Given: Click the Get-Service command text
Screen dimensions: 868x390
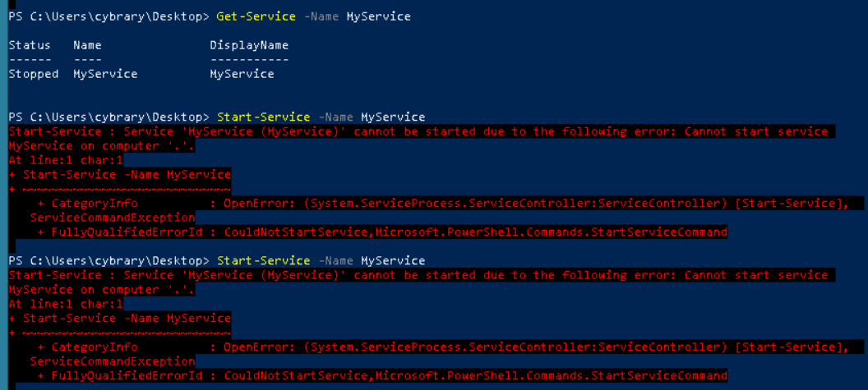Looking at the screenshot, I should coord(256,16).
